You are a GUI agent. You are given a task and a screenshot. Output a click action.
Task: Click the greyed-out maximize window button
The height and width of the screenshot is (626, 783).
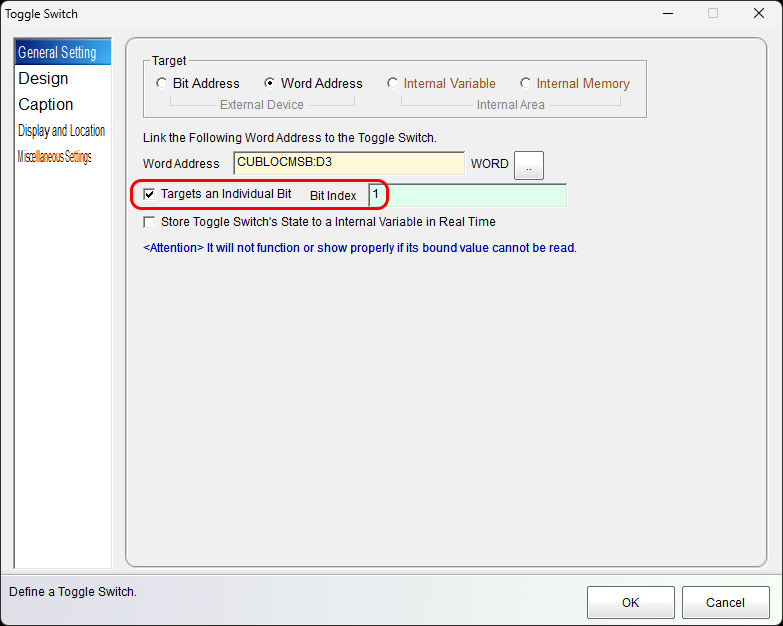[713, 14]
